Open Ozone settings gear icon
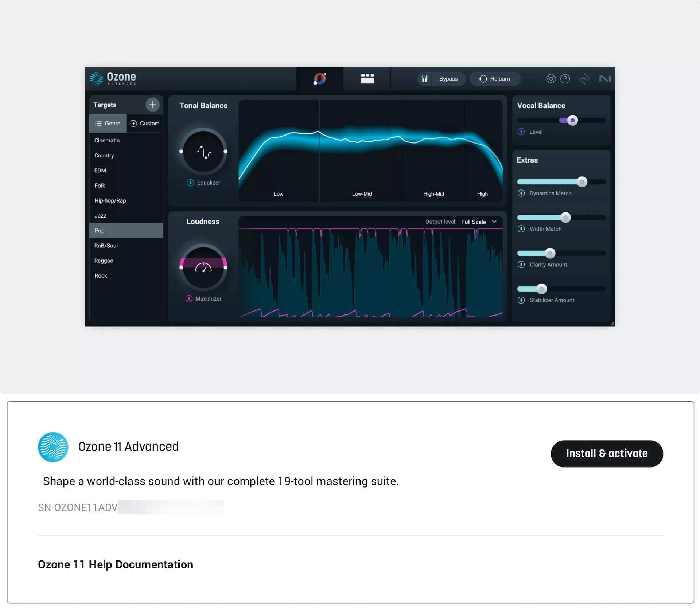This screenshot has width=700, height=610. [551, 79]
